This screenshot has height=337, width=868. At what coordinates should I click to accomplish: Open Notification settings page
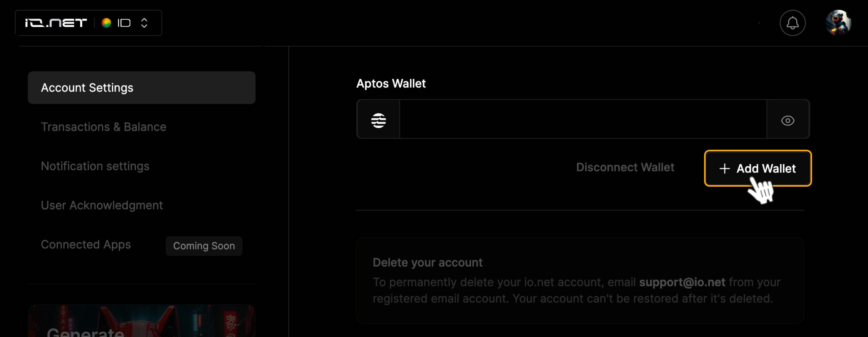click(95, 166)
